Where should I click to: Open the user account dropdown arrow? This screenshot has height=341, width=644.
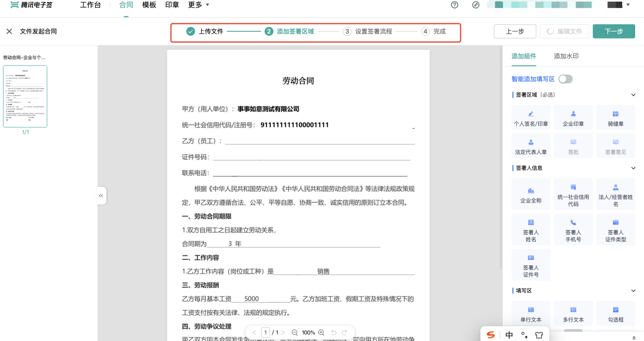(x=628, y=5)
